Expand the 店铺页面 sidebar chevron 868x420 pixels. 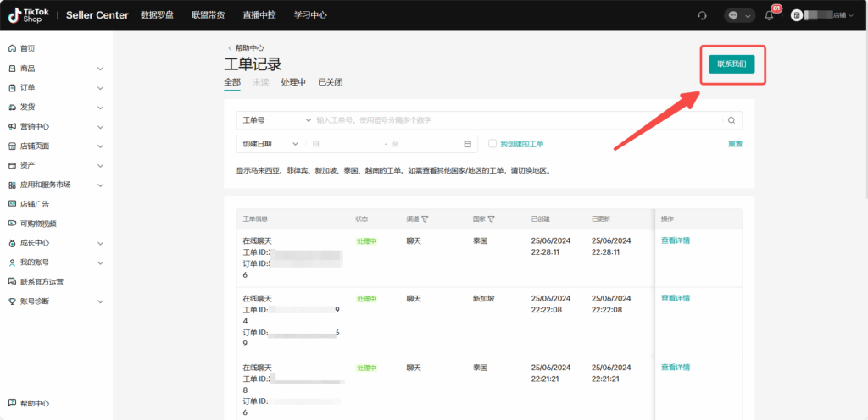(x=100, y=146)
